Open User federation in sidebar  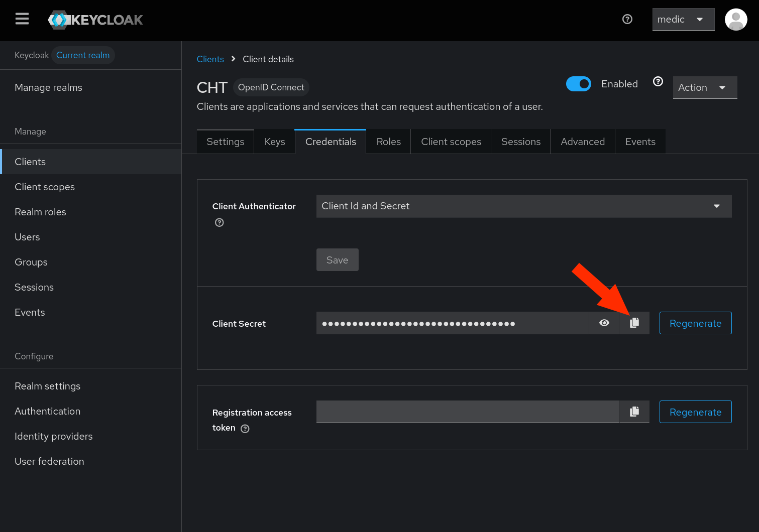coord(90,461)
